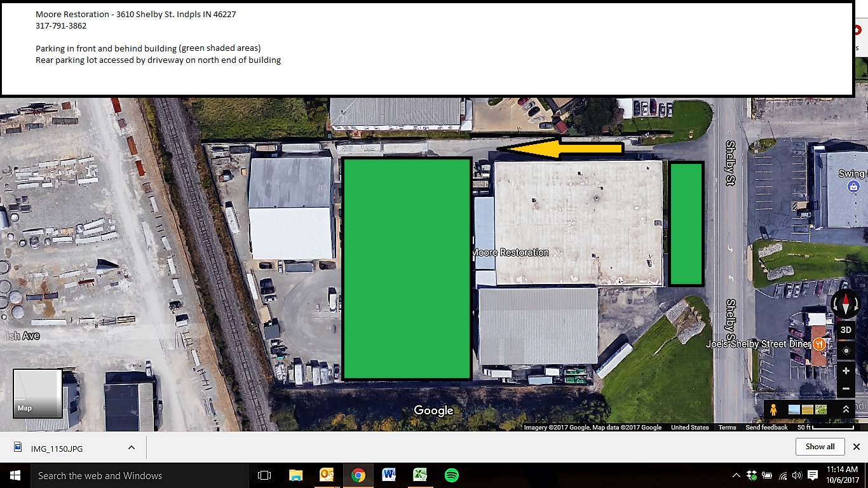Click the Search the web and Windows box
Image resolution: width=868 pixels, height=488 pixels.
[x=139, y=475]
